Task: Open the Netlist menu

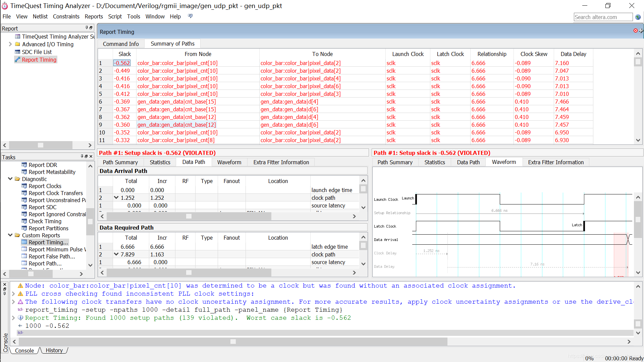Action: pos(40,16)
